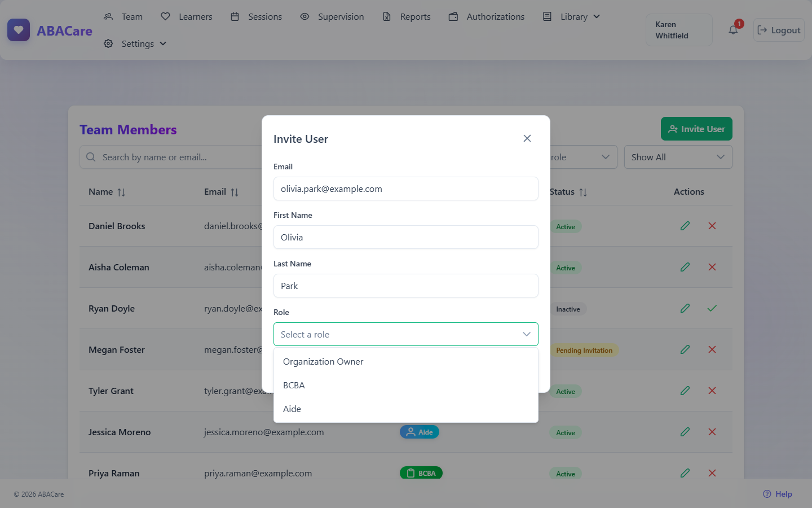The width and height of the screenshot is (812, 508).
Task: Delete Tyler Grant using red X
Action: (x=712, y=391)
